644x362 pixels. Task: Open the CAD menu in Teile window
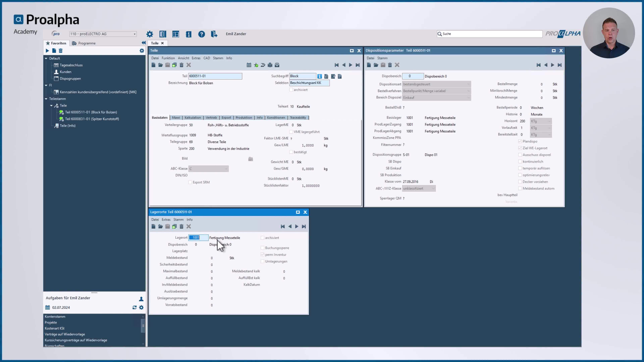206,58
